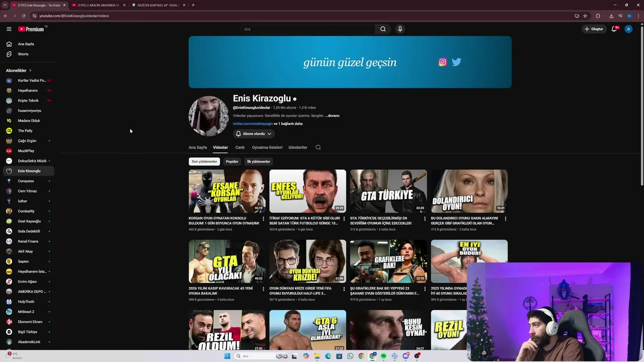Open the YouTube hamburger guide menu
644x362 pixels.
click(x=9, y=29)
